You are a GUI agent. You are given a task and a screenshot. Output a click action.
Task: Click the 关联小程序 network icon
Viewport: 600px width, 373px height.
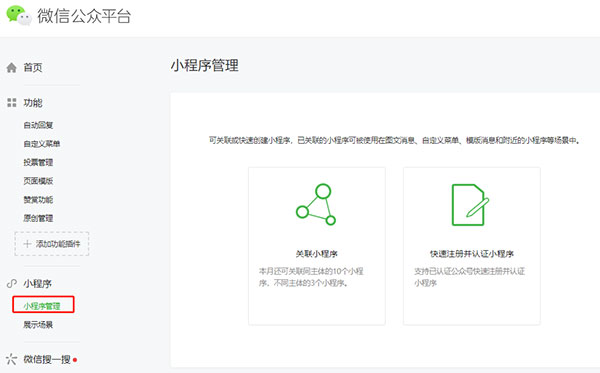click(316, 205)
